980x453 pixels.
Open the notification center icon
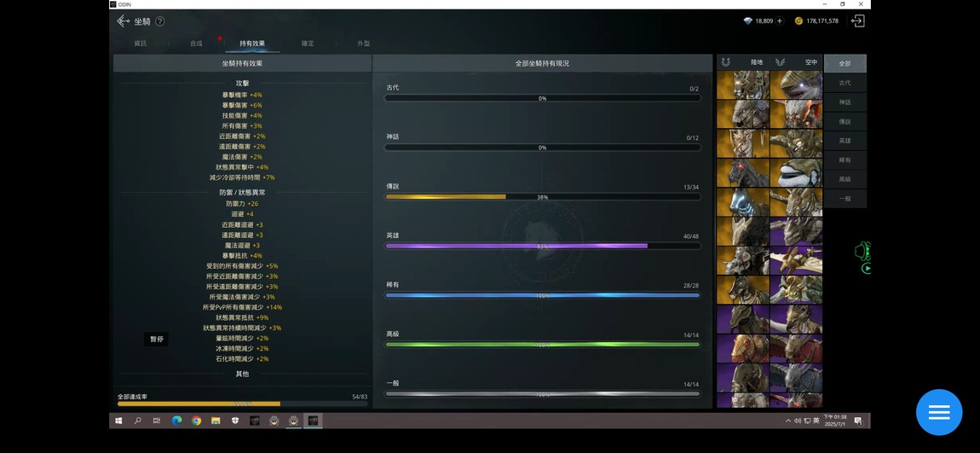click(858, 421)
